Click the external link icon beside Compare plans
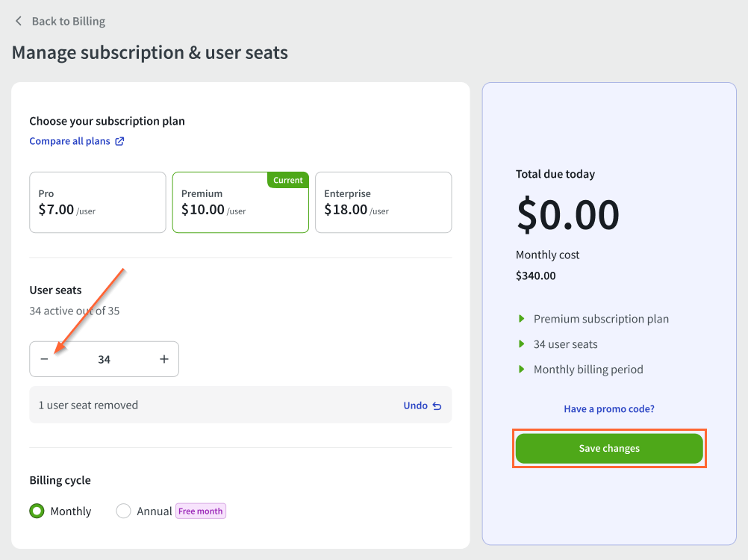The height and width of the screenshot is (560, 748). click(119, 141)
